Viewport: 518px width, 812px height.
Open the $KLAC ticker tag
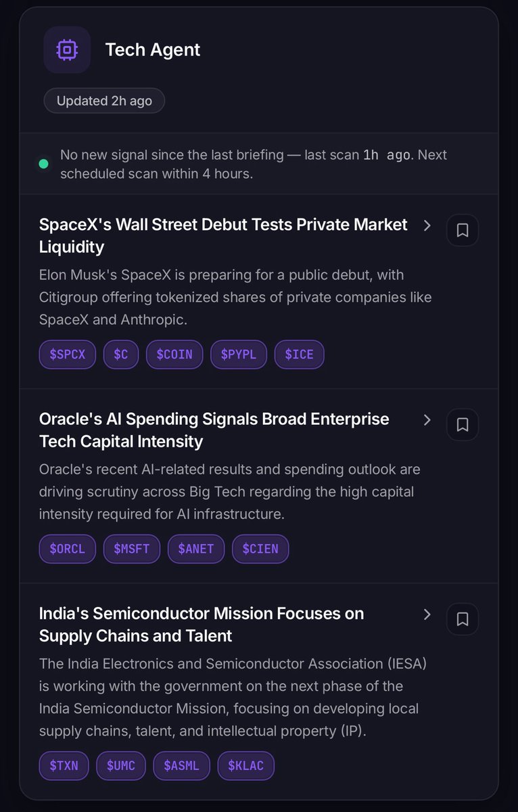[246, 766]
